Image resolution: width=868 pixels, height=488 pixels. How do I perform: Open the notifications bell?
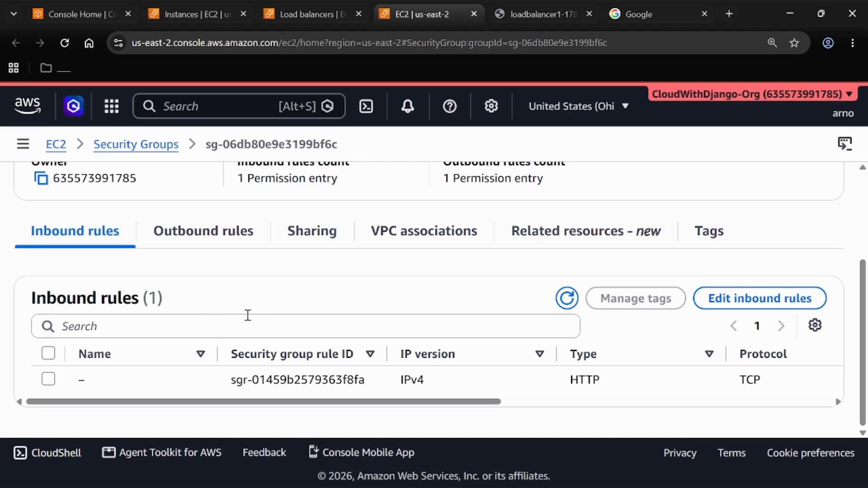click(x=408, y=106)
